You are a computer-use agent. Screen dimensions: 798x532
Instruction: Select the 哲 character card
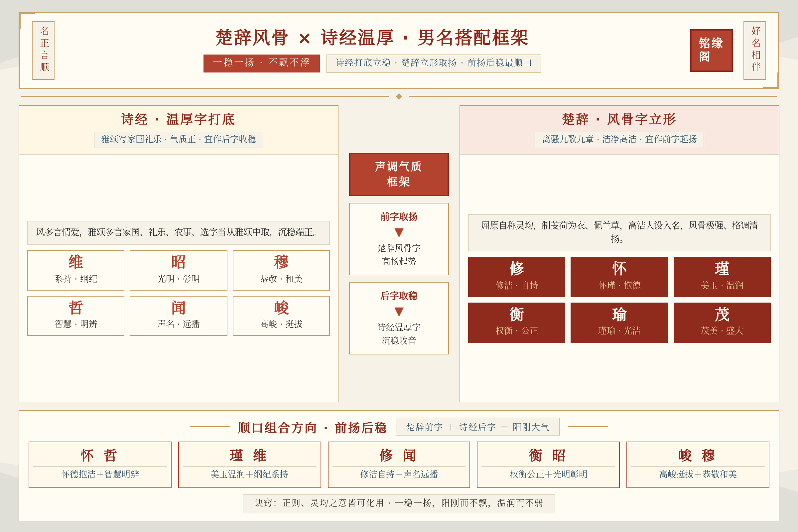tap(76, 316)
